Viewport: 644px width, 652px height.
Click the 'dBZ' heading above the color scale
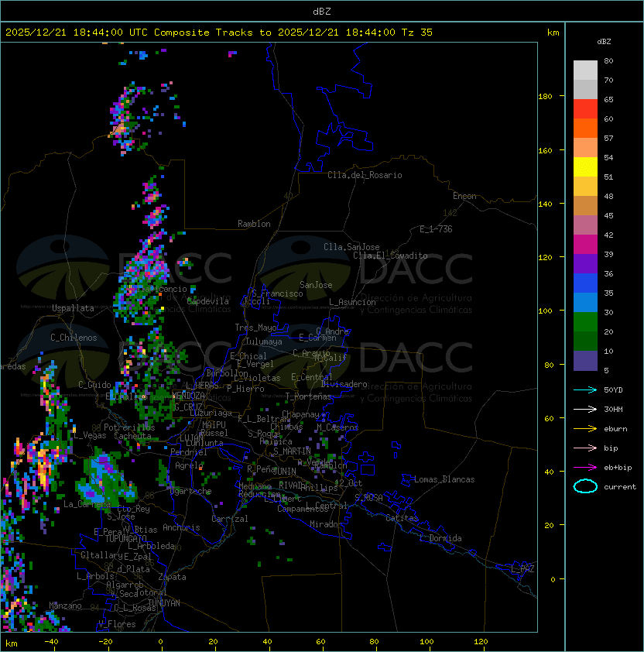click(604, 42)
